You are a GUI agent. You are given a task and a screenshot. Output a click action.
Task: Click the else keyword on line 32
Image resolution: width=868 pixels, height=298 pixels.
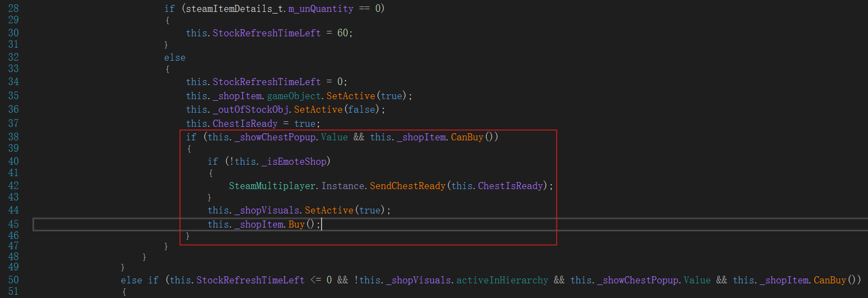coord(174,57)
